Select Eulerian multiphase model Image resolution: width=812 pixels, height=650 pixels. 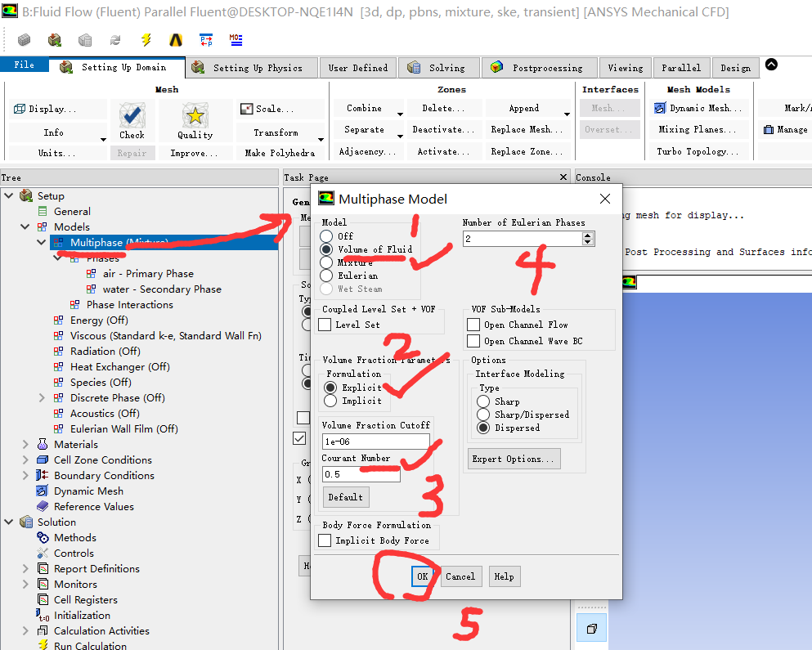tap(326, 276)
